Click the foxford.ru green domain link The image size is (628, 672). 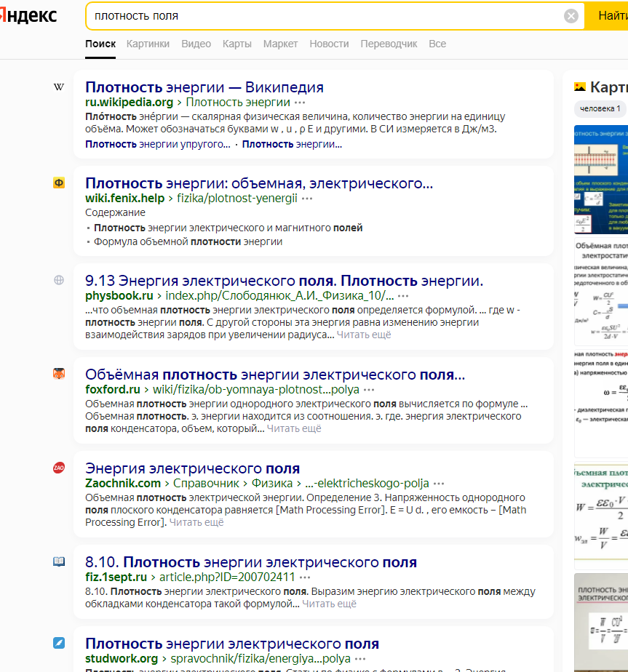tap(112, 390)
